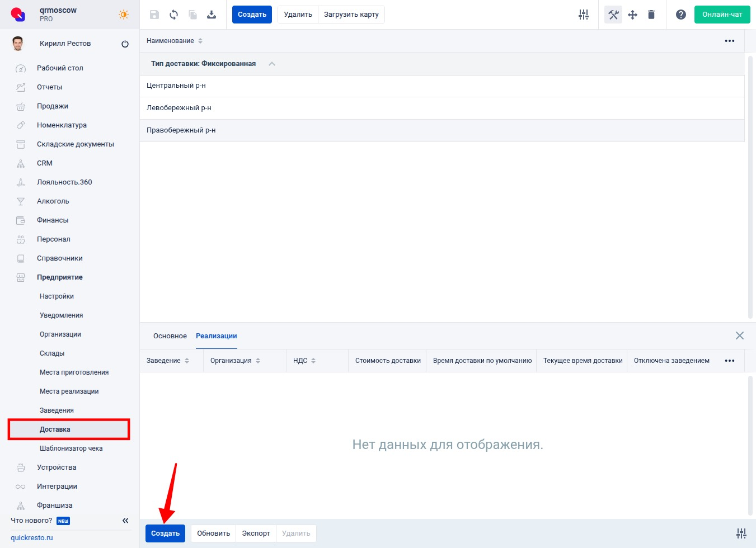Toggle the sun light theme switch

pos(124,15)
